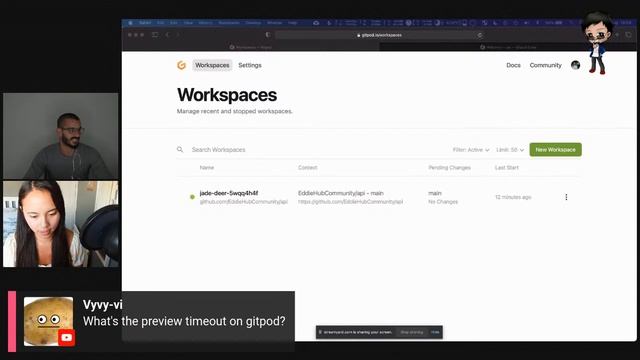Click the Safari reload page icon
This screenshot has height=360, width=640.
[x=480, y=35]
